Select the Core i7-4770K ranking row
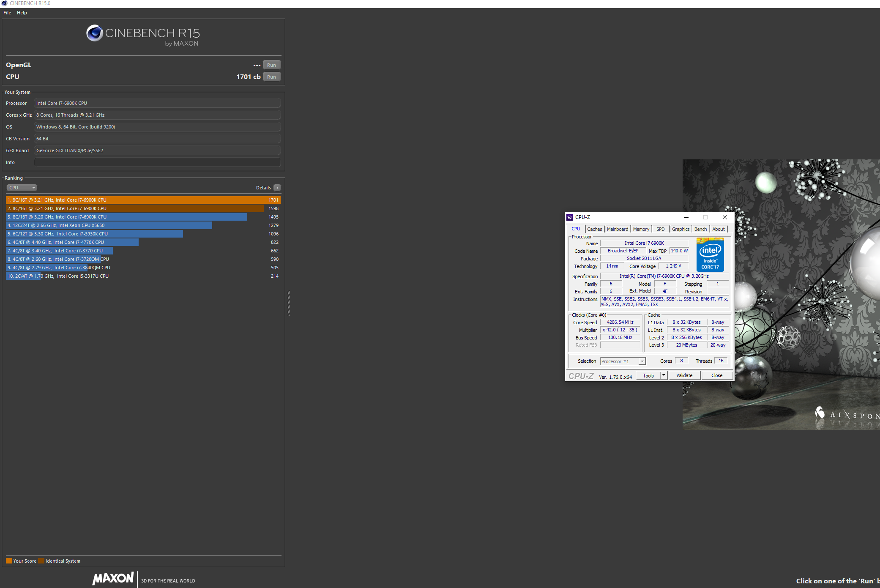The width and height of the screenshot is (880, 588). 143,242
